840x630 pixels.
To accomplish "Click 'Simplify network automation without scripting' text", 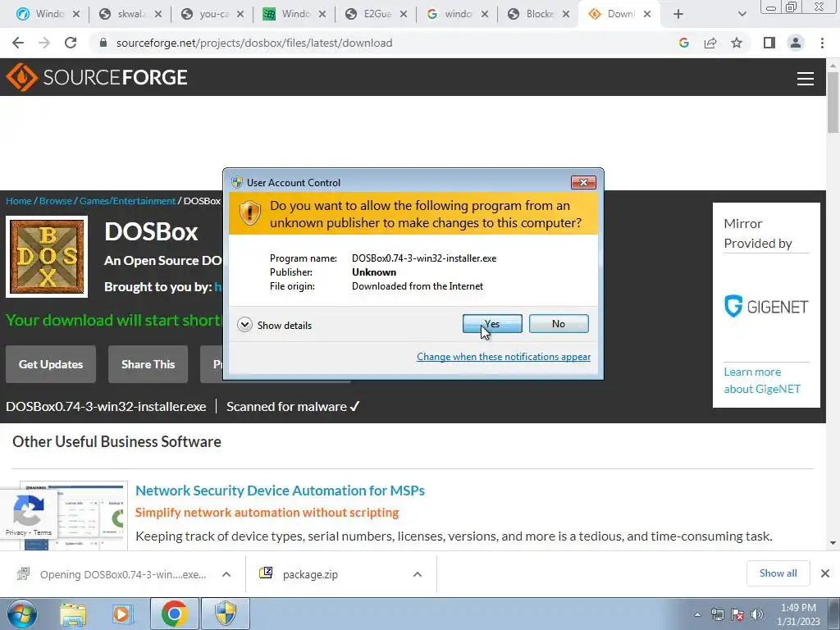I will [267, 512].
